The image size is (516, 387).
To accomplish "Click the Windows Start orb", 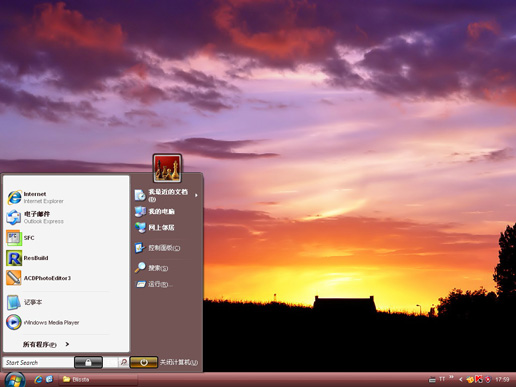I will click(x=15, y=380).
